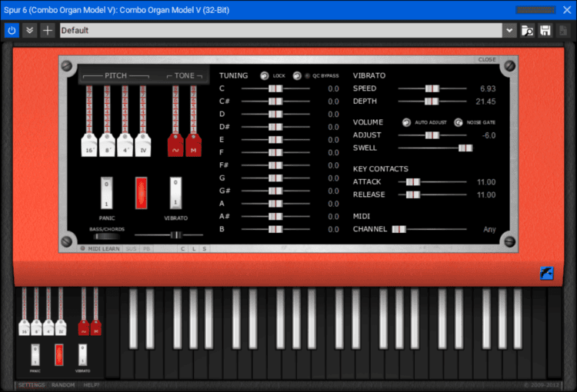Toggle the plugin power bypass button

pyautogui.click(x=12, y=30)
